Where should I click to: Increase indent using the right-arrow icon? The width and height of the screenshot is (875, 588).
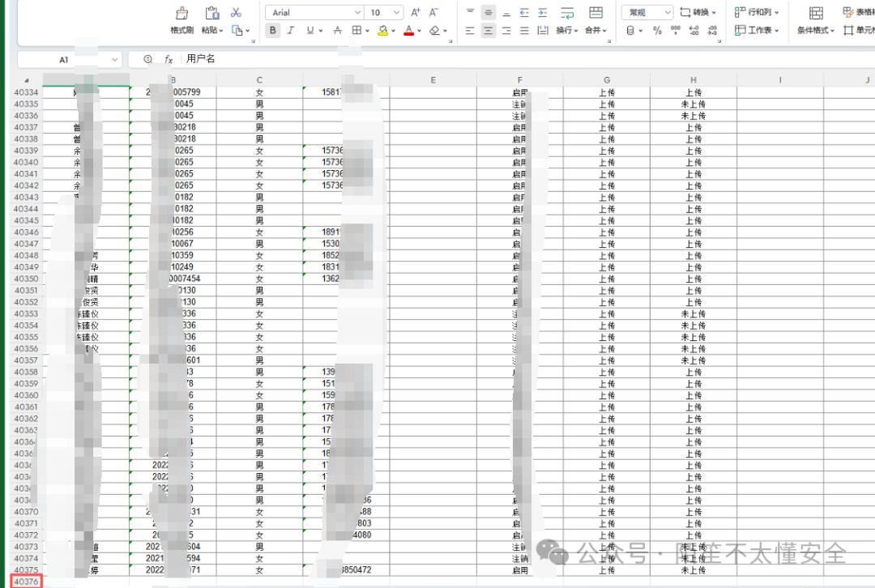click(542, 12)
